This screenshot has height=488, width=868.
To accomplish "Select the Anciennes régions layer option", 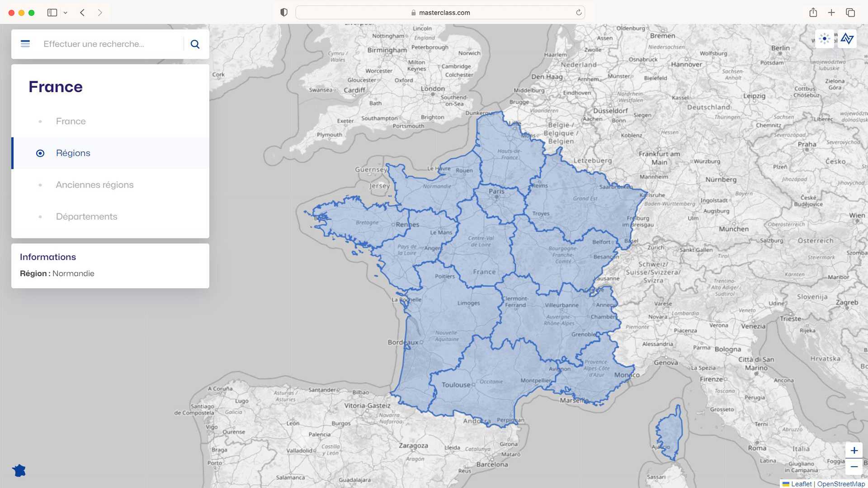I will 94,185.
